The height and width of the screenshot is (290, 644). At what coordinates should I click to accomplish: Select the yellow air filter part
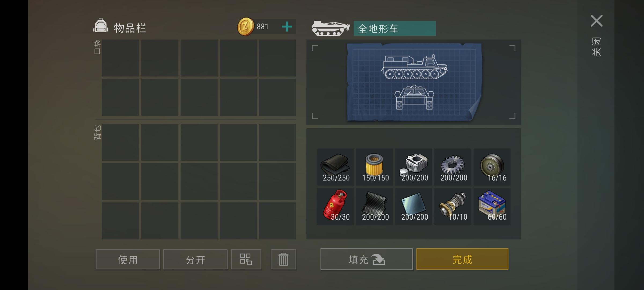(374, 167)
